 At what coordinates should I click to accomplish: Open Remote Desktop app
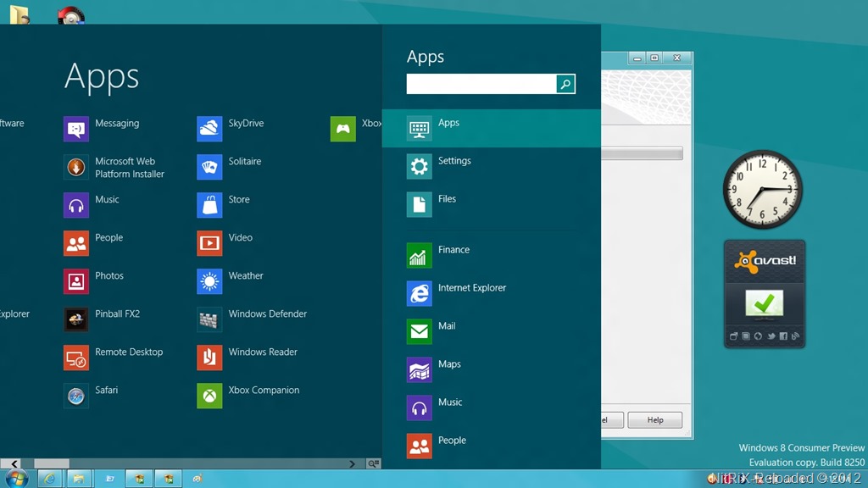click(x=76, y=358)
